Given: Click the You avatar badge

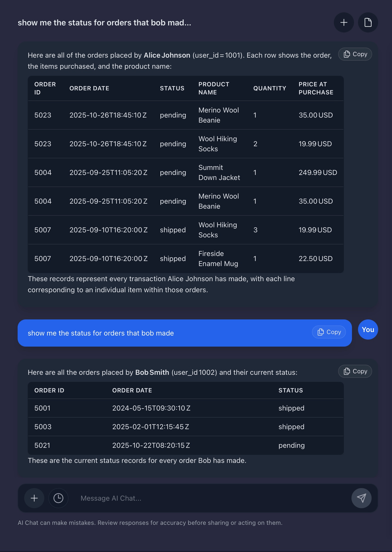Looking at the screenshot, I should pos(368,329).
